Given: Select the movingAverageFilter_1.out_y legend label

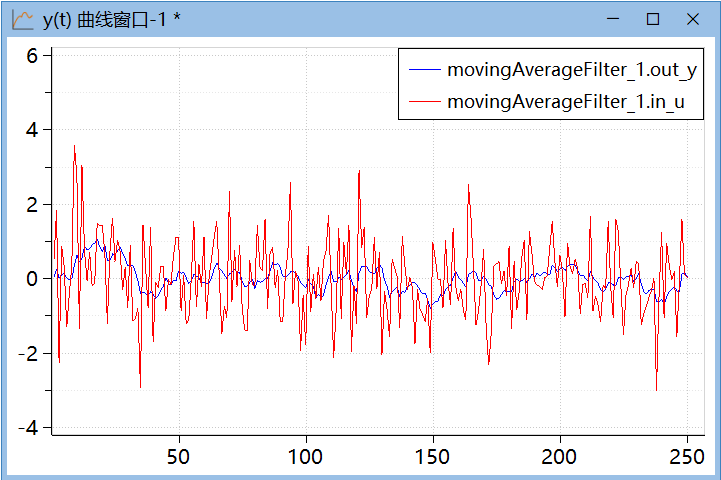Looking at the screenshot, I should tap(572, 70).
